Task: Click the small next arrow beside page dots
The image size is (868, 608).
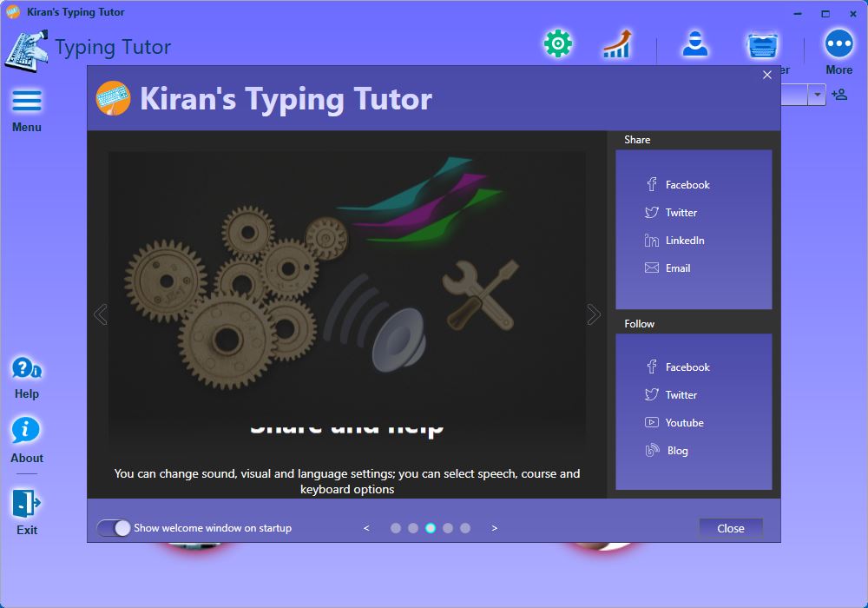Action: tap(495, 528)
